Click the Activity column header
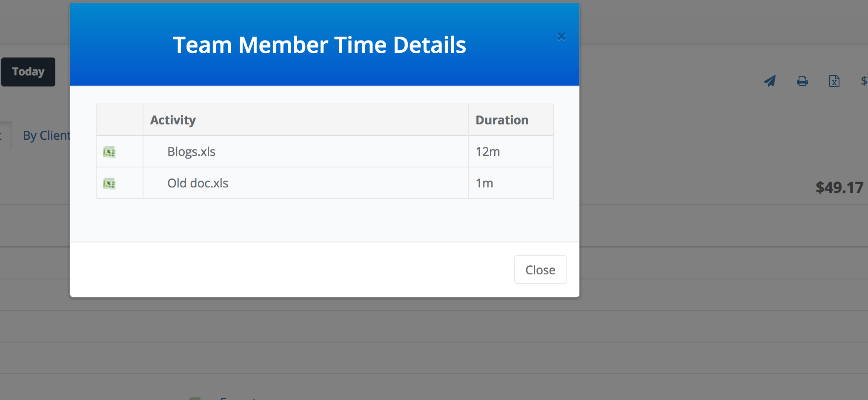 tap(173, 120)
